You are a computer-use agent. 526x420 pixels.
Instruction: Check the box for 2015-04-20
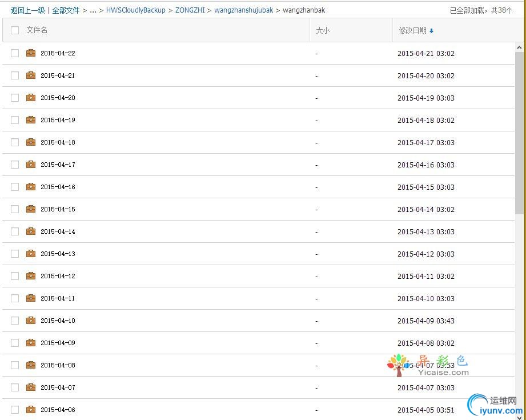click(15, 98)
